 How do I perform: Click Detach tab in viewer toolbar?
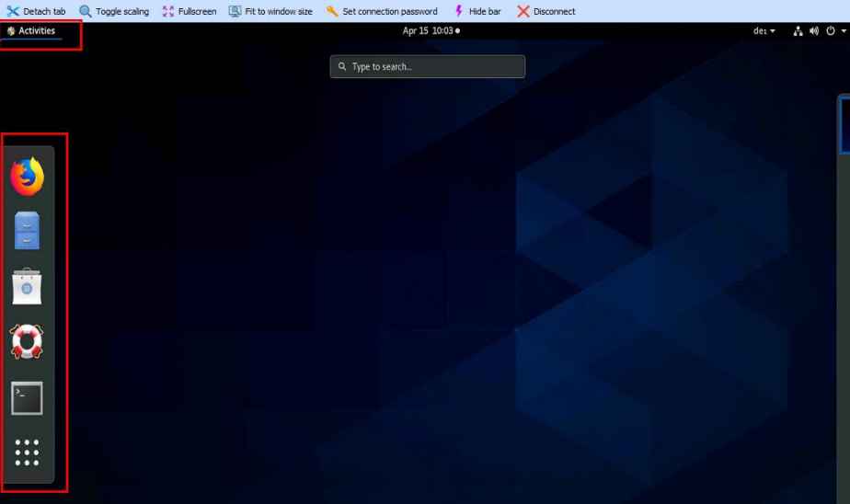36,11
